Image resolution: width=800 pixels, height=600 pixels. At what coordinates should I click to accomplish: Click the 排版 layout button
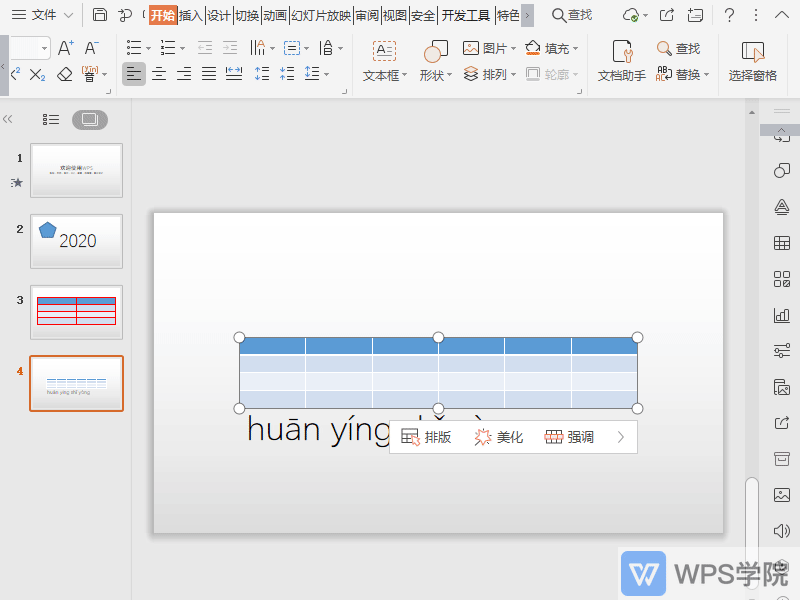[426, 437]
